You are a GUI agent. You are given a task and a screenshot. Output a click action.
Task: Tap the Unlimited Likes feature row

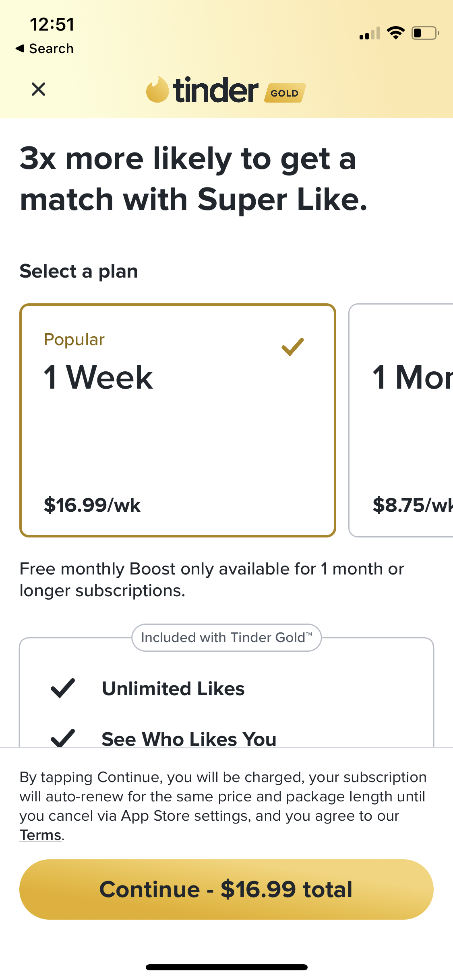tap(173, 689)
